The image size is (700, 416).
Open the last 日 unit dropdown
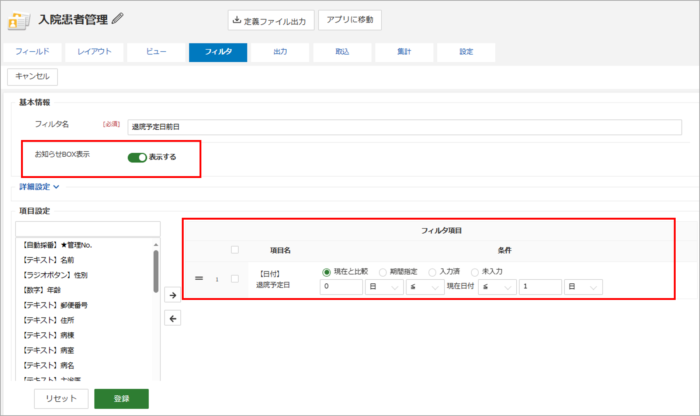(x=583, y=287)
